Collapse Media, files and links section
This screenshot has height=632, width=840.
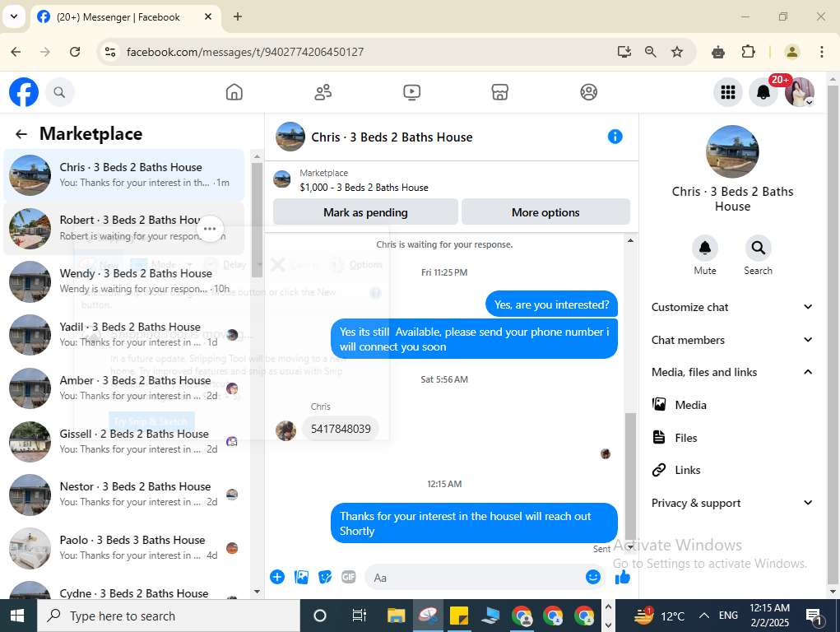click(x=732, y=372)
